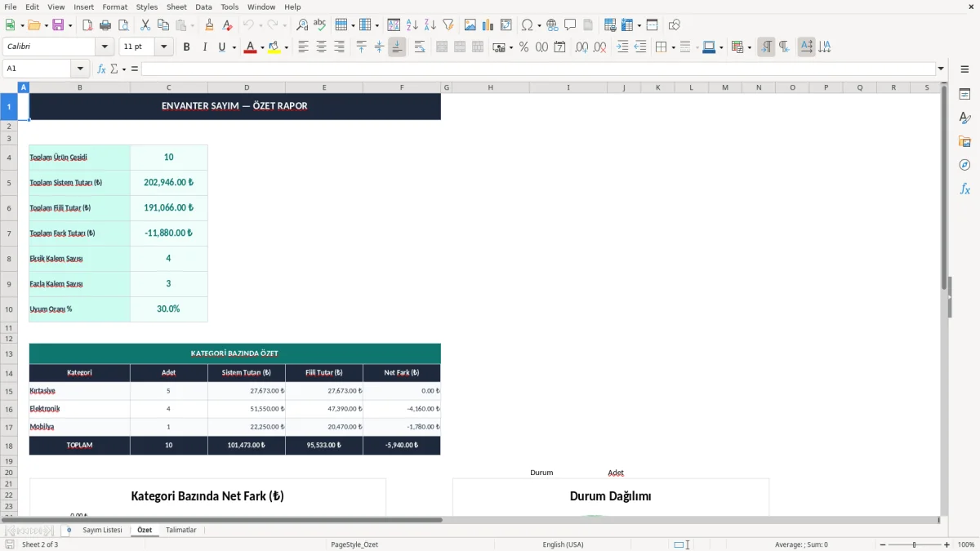The height and width of the screenshot is (551, 980).
Task: Format as date
Action: pos(560,47)
